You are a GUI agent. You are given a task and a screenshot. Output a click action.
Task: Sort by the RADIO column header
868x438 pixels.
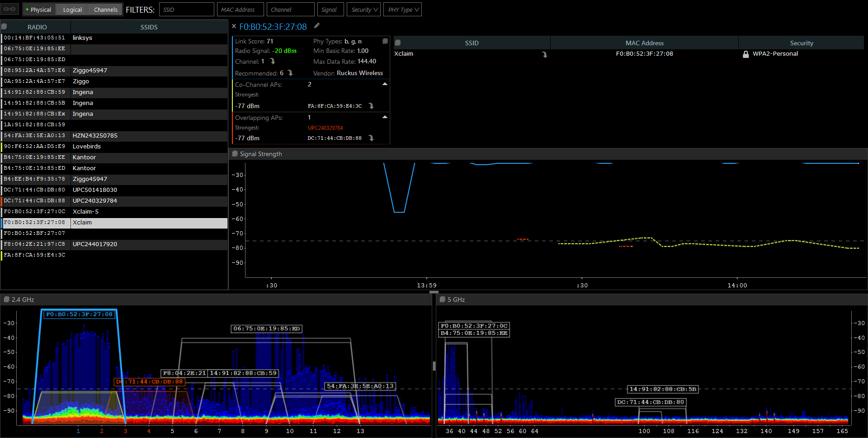point(37,27)
